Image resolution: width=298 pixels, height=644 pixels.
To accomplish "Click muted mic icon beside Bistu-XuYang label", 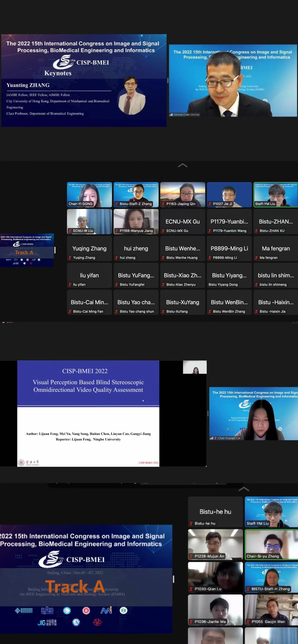I will [x=163, y=312].
